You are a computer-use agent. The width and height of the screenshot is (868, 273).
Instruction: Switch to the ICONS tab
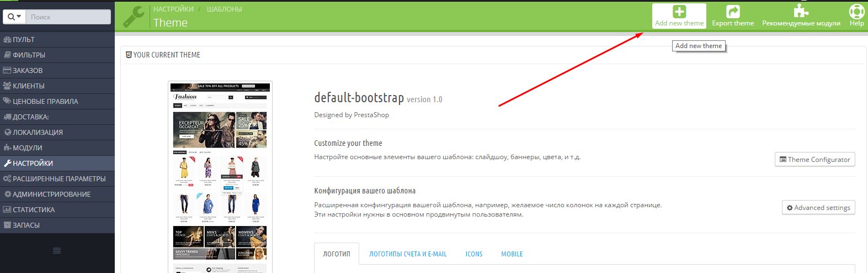(473, 254)
